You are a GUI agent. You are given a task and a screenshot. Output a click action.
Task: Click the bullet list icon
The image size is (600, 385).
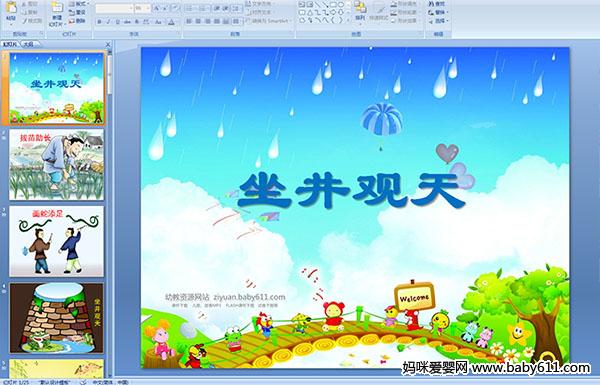coord(191,8)
